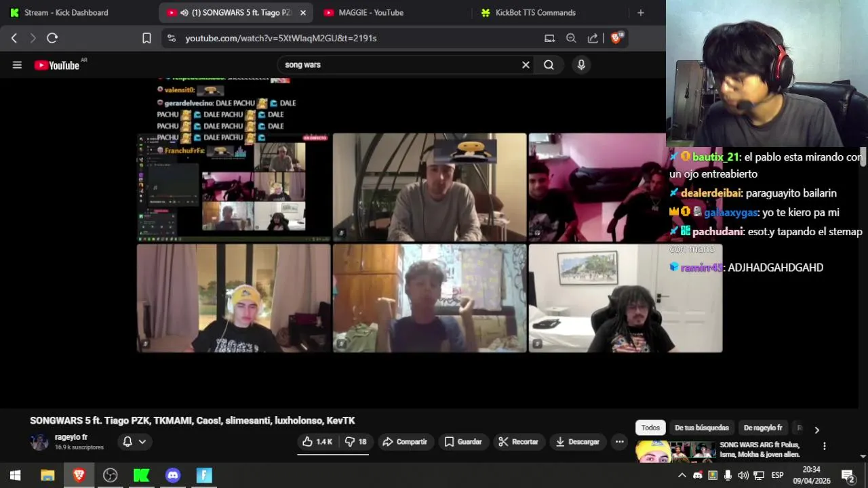Open site settings icon beside URL

pyautogui.click(x=171, y=38)
